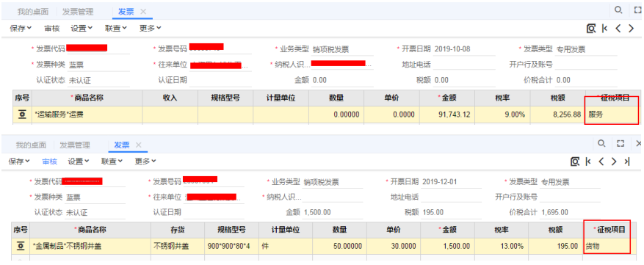Jump to the last record in the lower window
This screenshot has width=644, height=265.
627,161
